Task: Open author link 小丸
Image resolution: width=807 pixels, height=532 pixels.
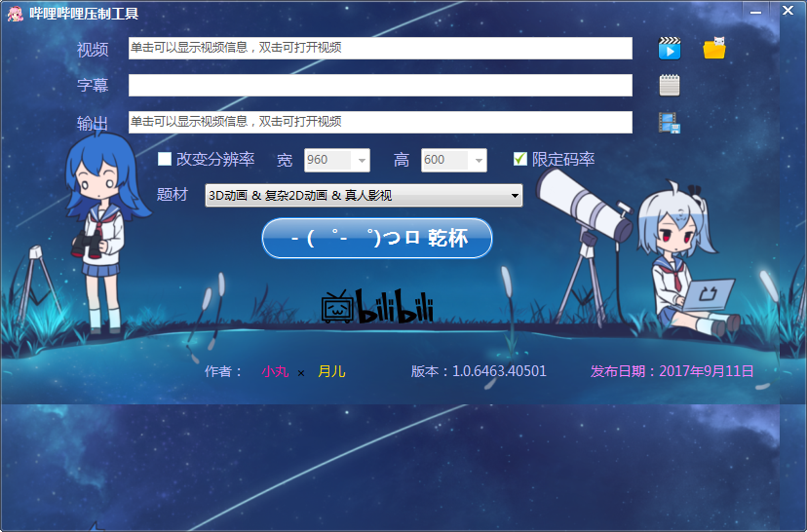Action: click(x=275, y=371)
